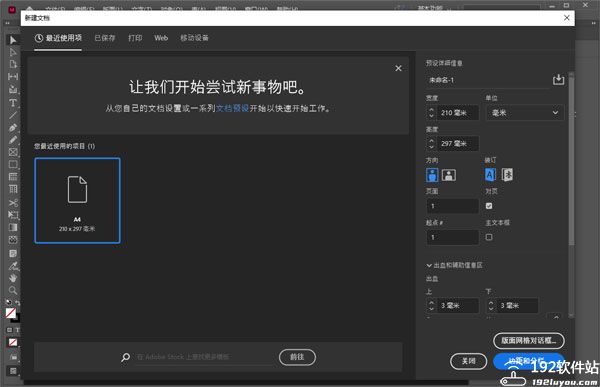Toggle formatting affects container button
Screen dimensions: 600x387
coord(10,330)
